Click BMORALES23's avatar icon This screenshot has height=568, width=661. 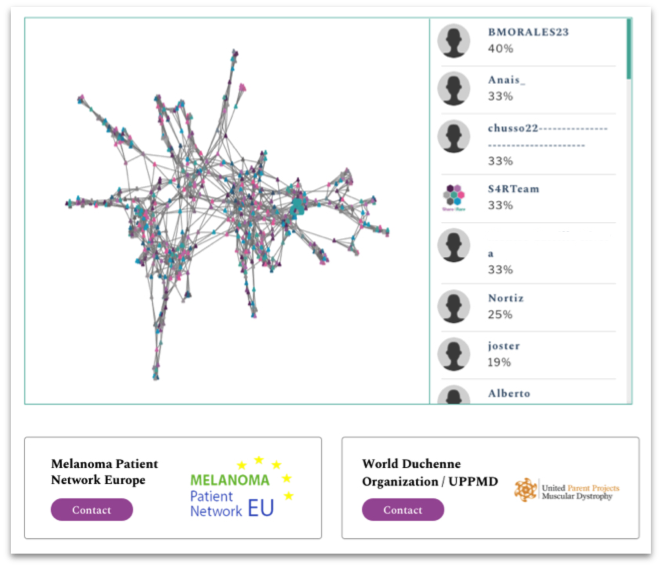coord(454,41)
